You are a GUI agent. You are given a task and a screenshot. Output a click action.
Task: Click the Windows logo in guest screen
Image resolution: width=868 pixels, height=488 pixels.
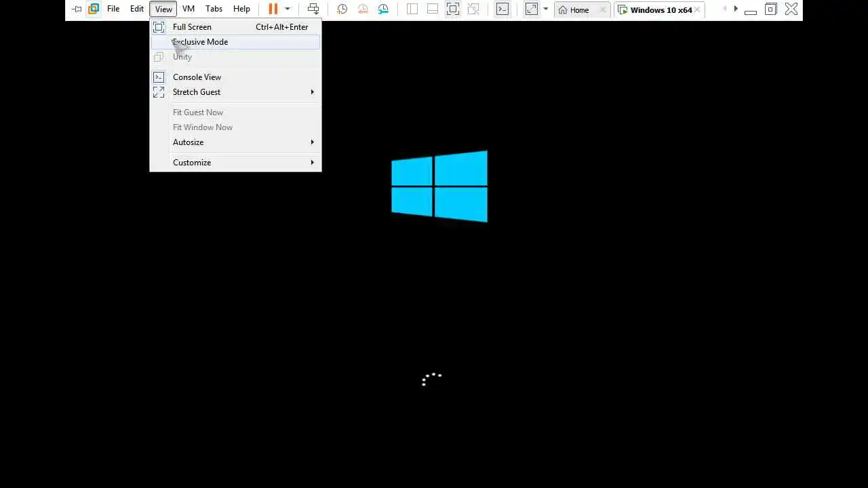(x=439, y=186)
